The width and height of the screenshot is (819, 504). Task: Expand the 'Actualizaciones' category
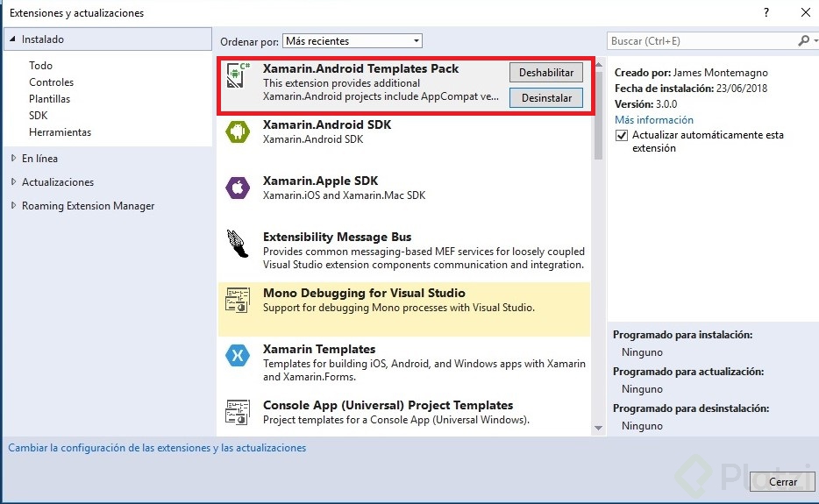13,182
